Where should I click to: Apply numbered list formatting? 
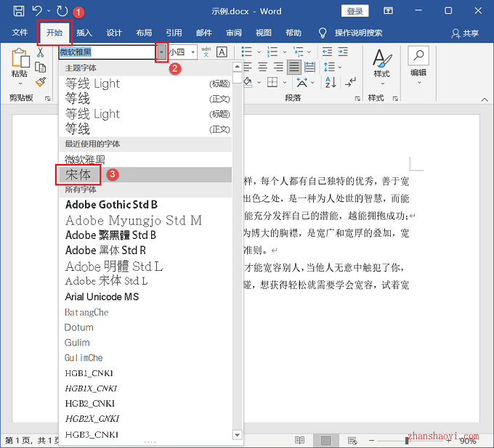[272, 52]
